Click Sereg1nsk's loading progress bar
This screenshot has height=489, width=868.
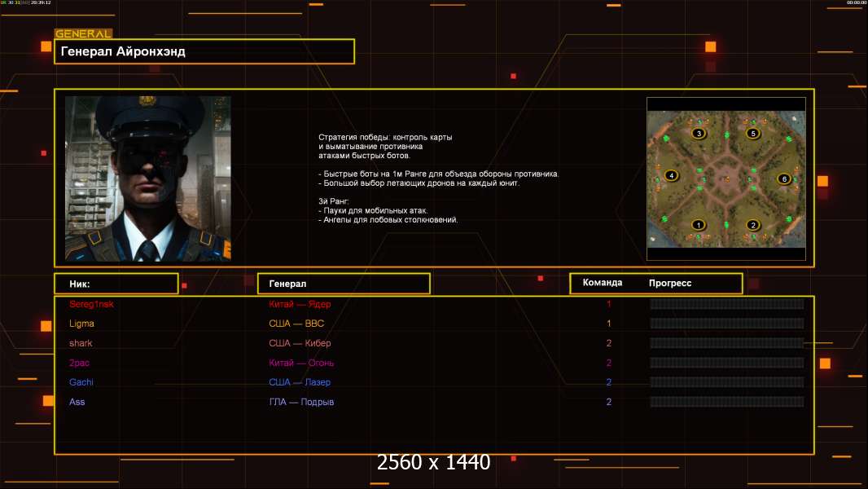click(x=727, y=304)
